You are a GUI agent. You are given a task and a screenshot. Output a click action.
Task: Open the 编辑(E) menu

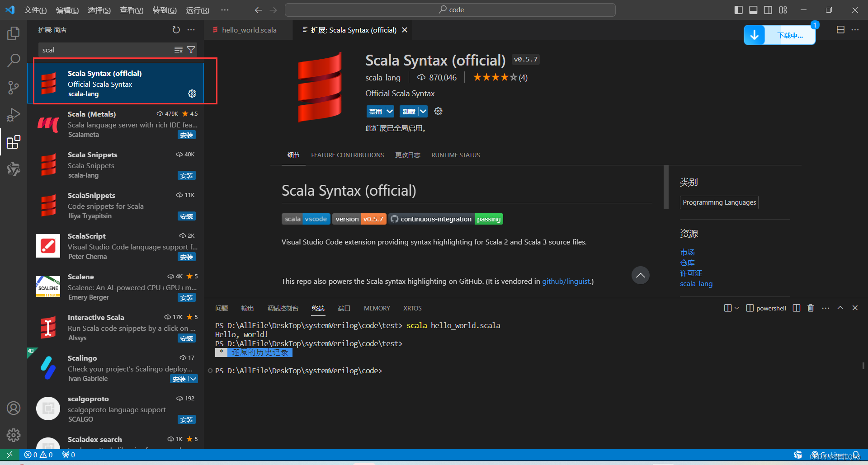[67, 10]
